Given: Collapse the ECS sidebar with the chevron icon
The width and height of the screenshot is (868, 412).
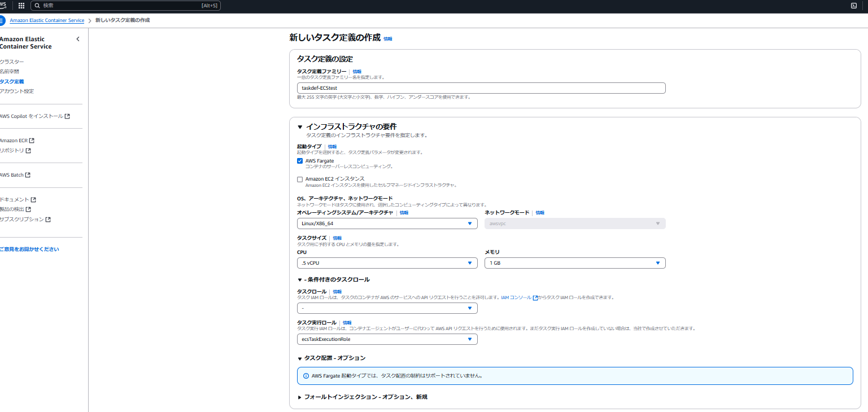Looking at the screenshot, I should coord(78,38).
